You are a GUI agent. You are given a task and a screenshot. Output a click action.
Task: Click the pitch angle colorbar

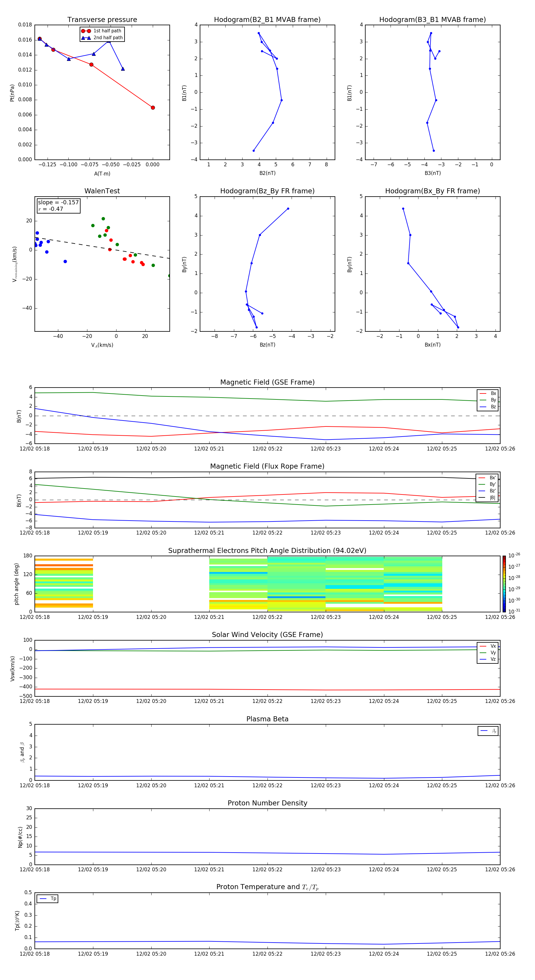504,584
